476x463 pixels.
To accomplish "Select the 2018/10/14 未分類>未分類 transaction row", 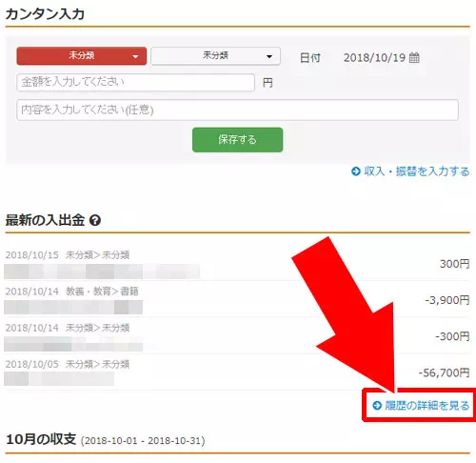I will click(237, 335).
